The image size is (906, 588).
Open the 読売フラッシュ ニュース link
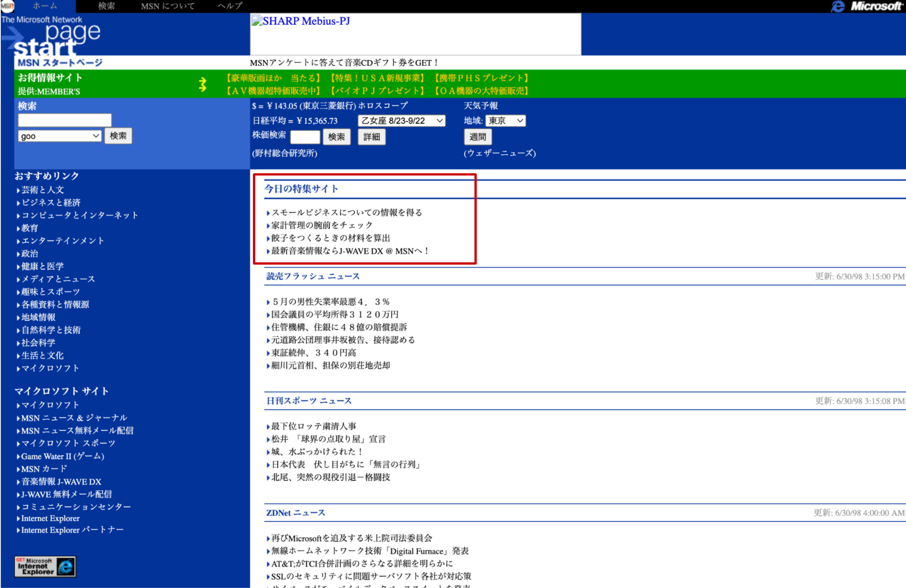pos(313,276)
